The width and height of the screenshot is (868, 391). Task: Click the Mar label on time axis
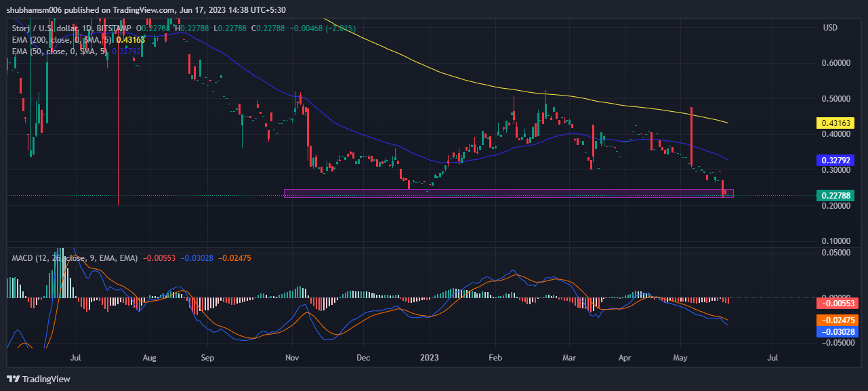570,356
